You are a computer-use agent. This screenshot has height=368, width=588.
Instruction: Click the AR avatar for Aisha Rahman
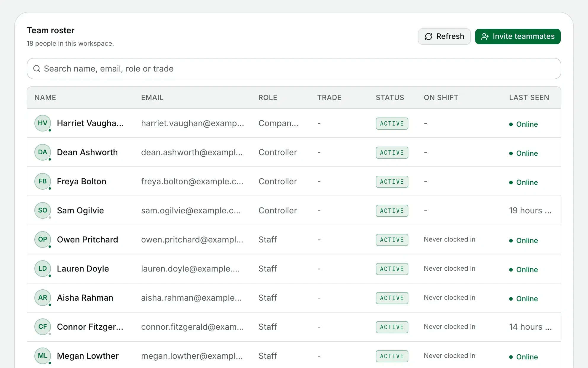click(43, 298)
